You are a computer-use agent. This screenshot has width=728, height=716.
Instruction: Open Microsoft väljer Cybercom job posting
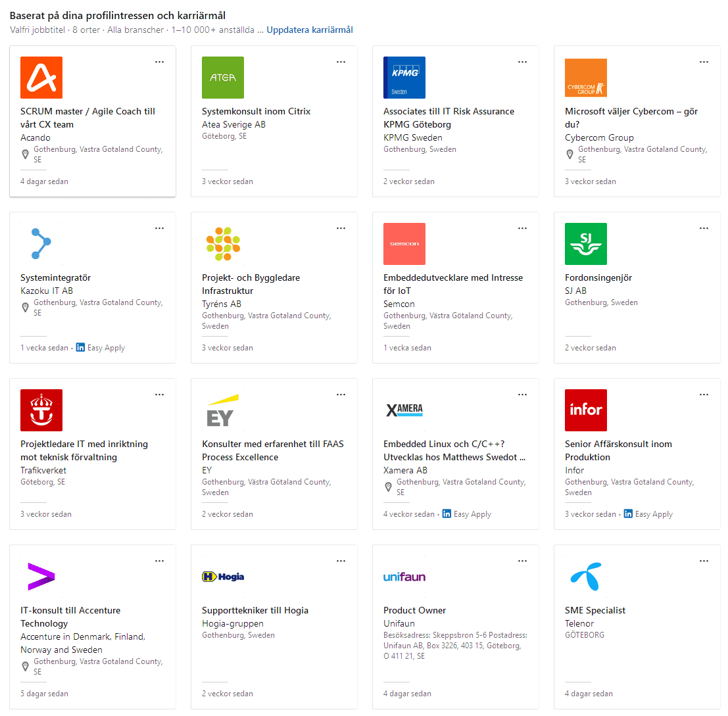[x=631, y=118]
